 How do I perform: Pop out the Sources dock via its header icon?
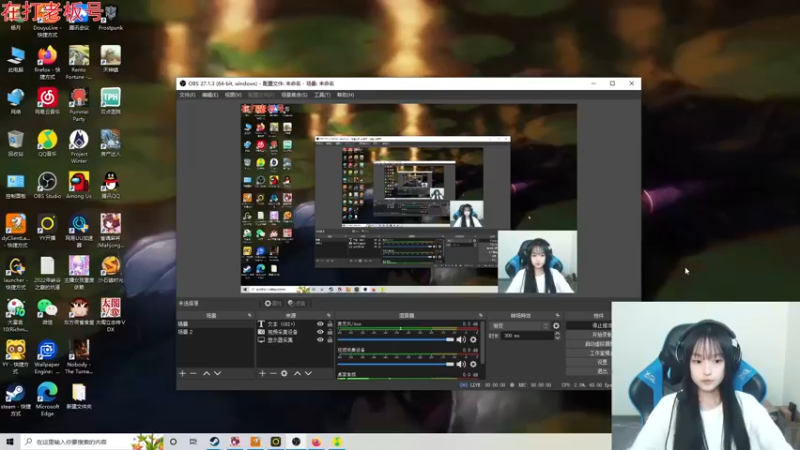click(329, 315)
